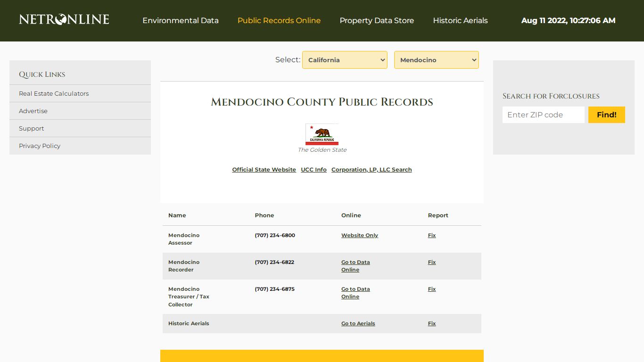
Task: Open the Support quick link
Action: tap(31, 128)
